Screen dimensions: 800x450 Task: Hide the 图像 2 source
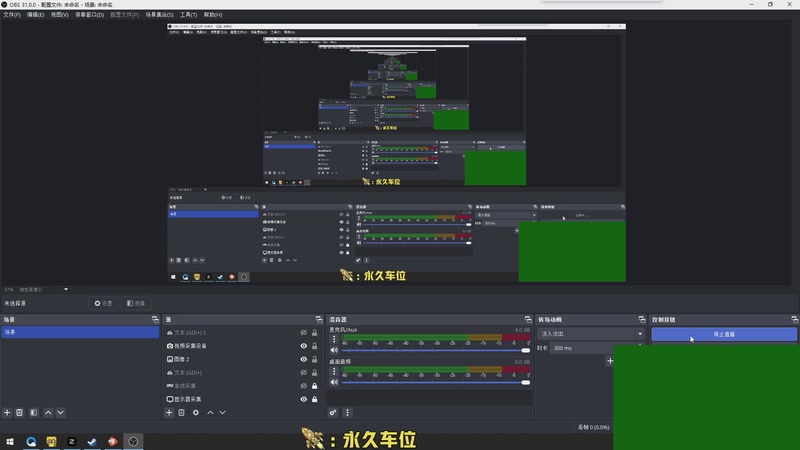pyautogui.click(x=304, y=359)
